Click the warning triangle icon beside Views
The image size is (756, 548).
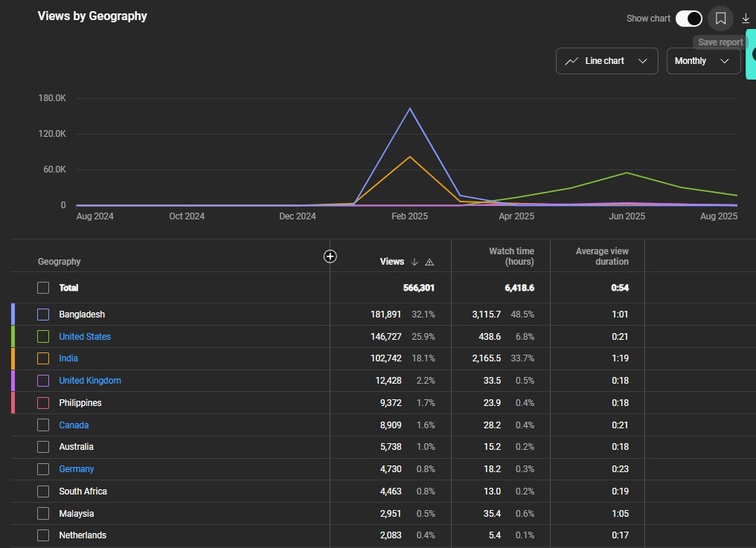(x=429, y=262)
